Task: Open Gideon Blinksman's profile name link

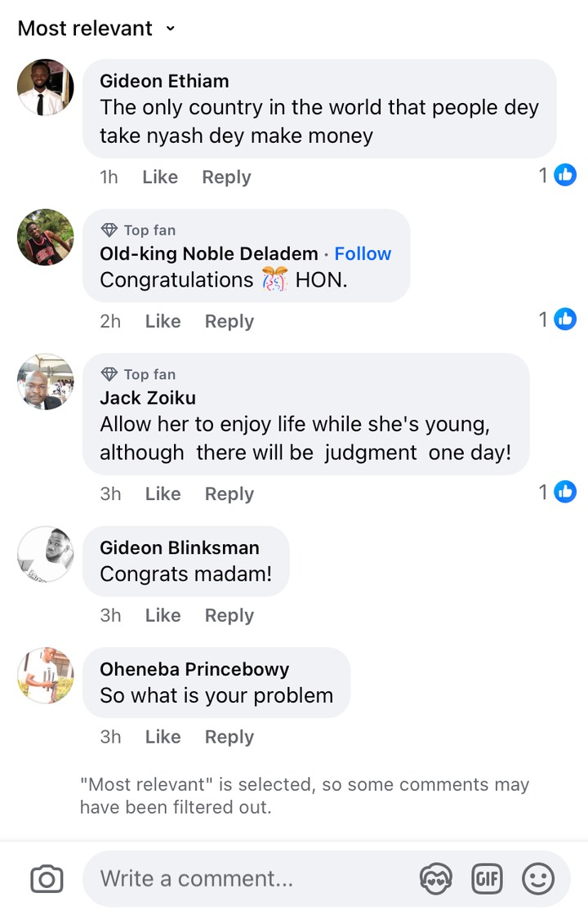Action: 179,548
